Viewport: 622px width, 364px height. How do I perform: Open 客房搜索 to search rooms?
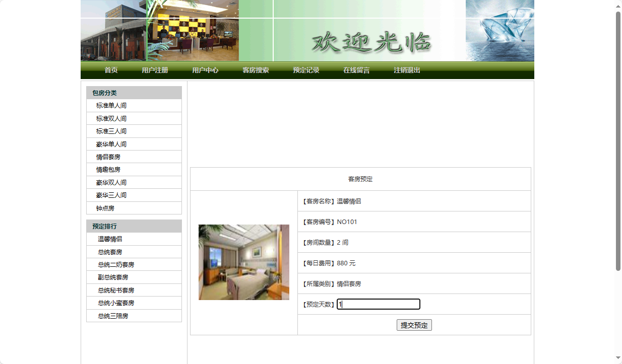256,70
